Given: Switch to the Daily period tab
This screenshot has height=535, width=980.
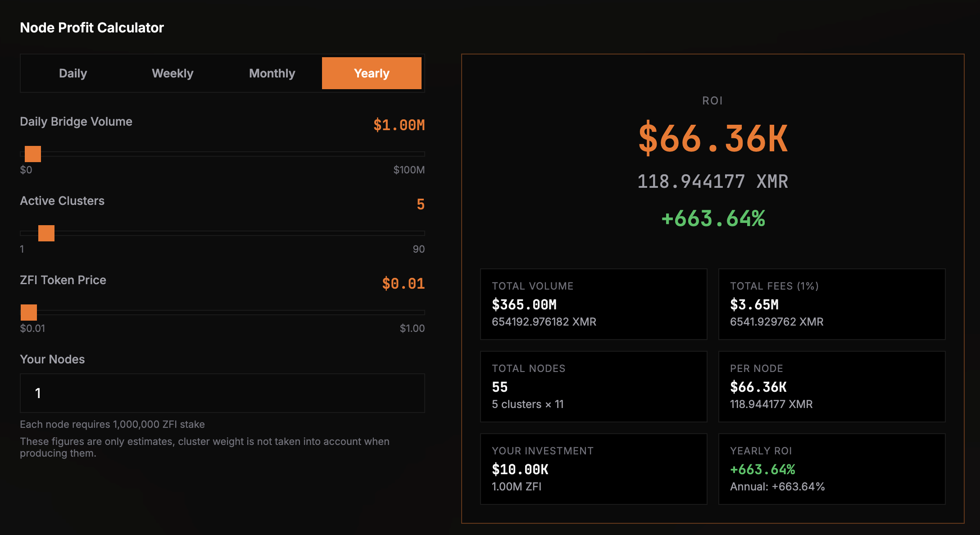Looking at the screenshot, I should [73, 73].
